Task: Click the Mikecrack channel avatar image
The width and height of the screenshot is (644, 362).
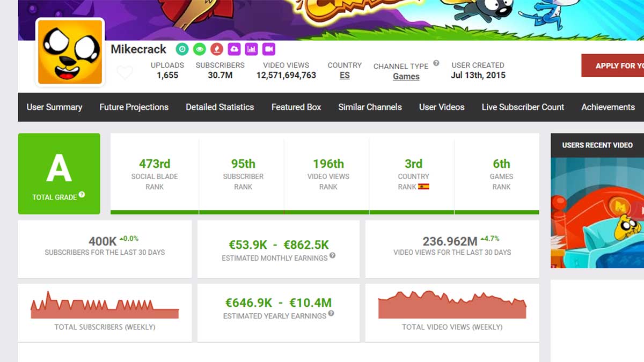Action: coord(70,52)
